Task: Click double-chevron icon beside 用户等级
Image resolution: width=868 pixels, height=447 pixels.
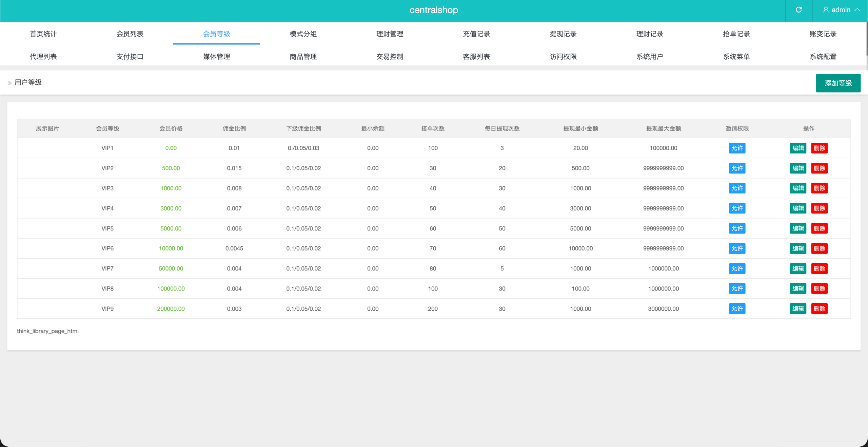Action: [x=9, y=83]
